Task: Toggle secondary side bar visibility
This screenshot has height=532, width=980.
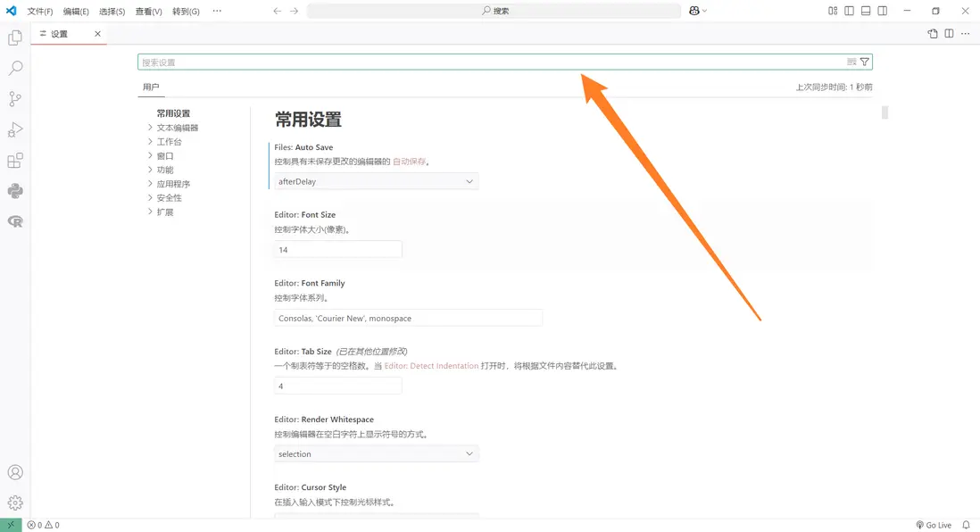Action: (x=883, y=11)
